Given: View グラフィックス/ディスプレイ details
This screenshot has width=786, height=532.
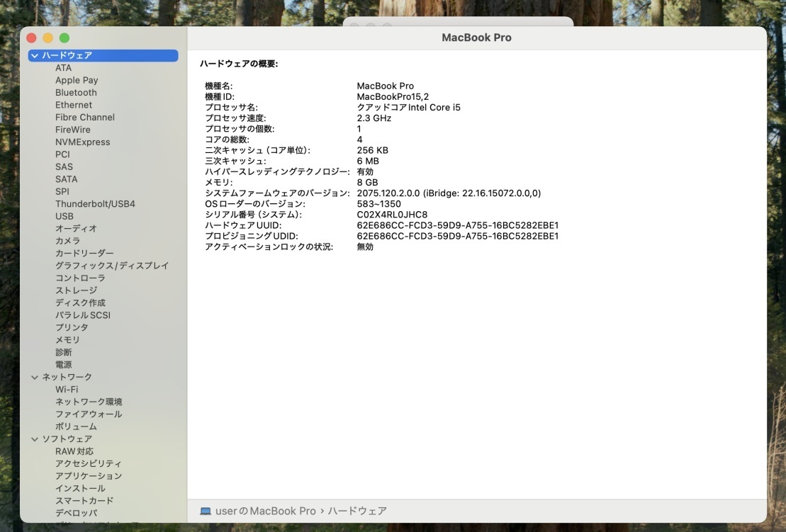Looking at the screenshot, I should (111, 265).
